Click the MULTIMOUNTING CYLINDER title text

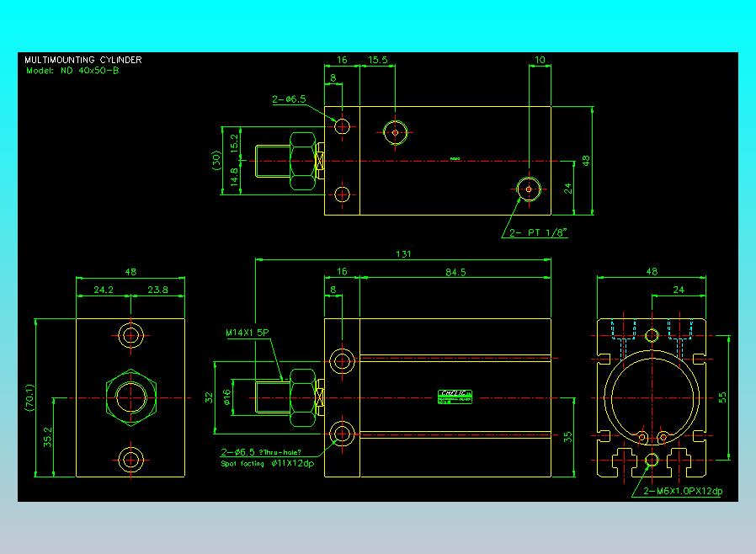[x=83, y=60]
